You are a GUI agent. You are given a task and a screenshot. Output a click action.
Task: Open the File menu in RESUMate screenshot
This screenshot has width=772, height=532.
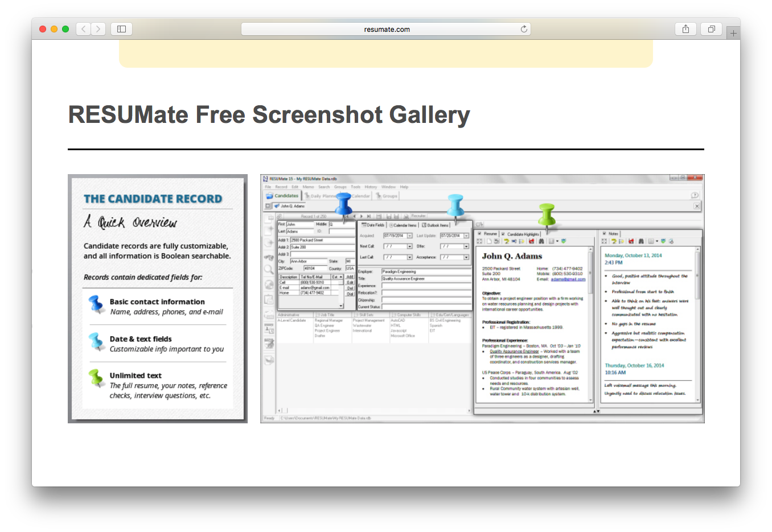point(268,187)
